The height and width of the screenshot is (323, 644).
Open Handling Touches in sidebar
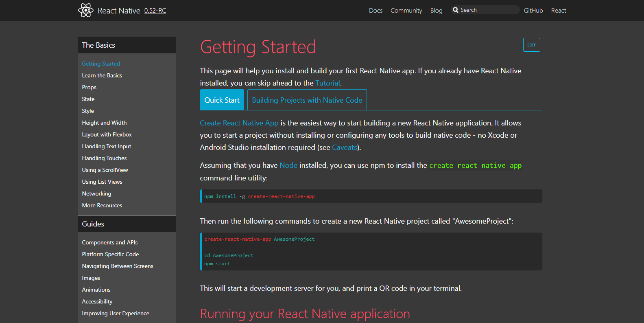(x=104, y=158)
